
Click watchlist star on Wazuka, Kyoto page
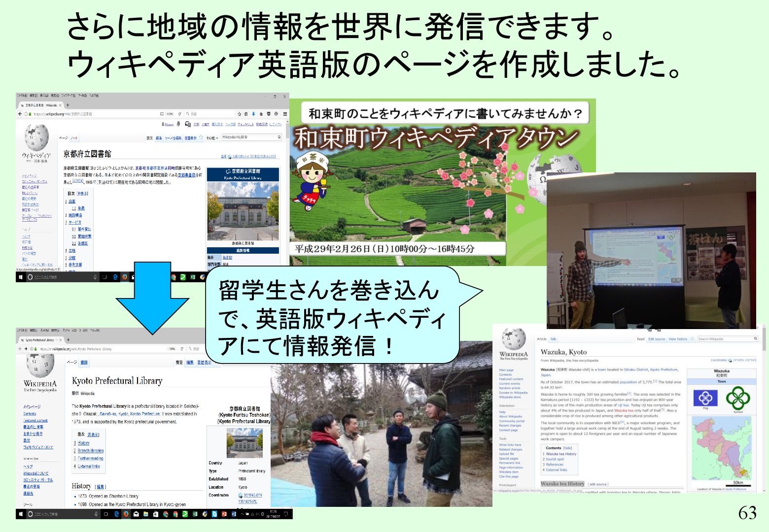coord(692,339)
